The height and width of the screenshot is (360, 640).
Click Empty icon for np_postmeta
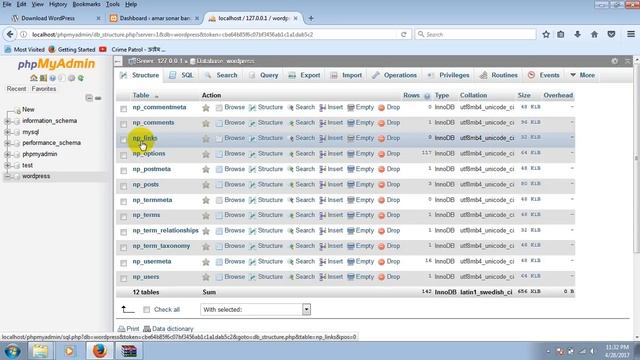[x=351, y=169]
